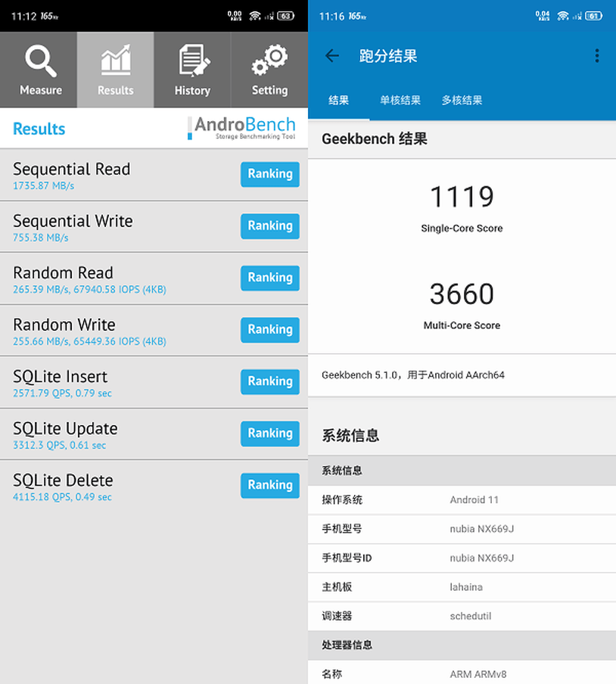Select the Random Write 255.66 MB/s value
616x684 pixels.
click(x=89, y=341)
